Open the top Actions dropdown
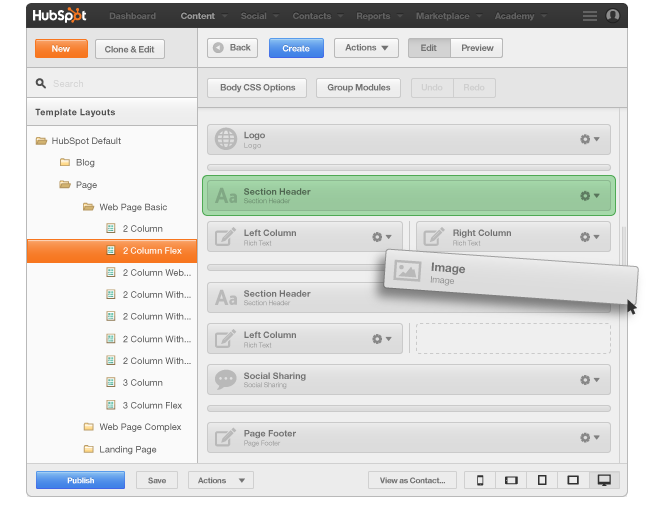650x525 pixels. coord(366,48)
